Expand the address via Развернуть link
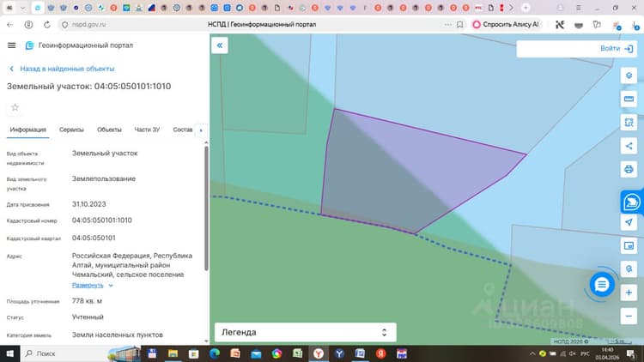 click(x=93, y=285)
